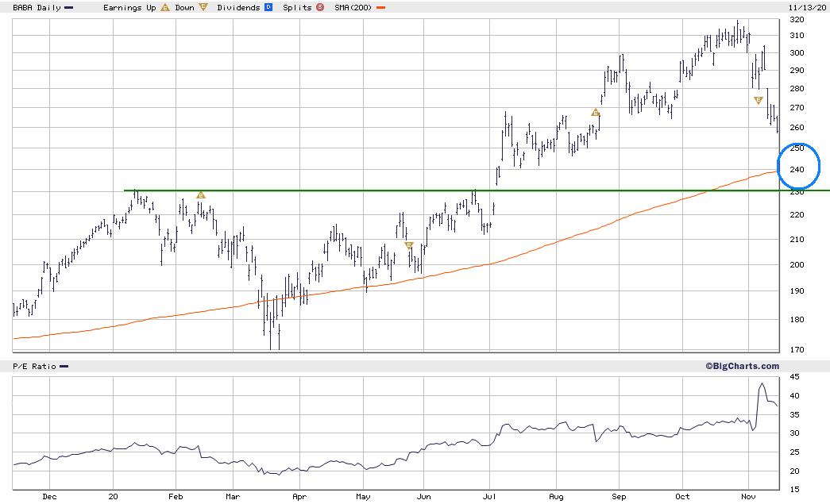830x504 pixels.
Task: Click the 190 price axis label
Action: (797, 290)
